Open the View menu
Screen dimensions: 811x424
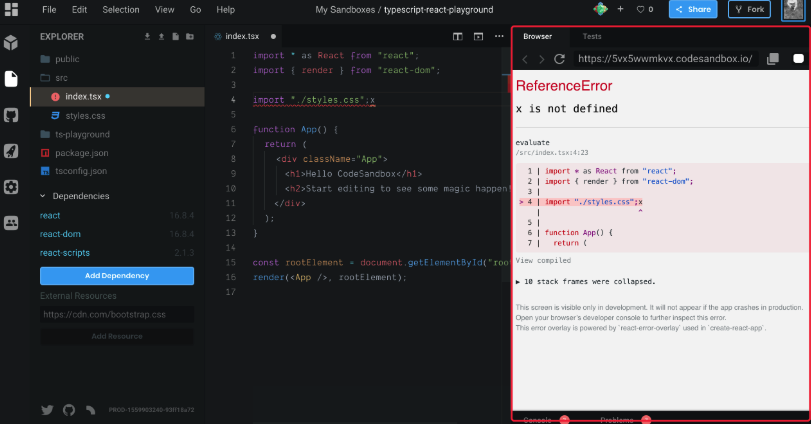pyautogui.click(x=164, y=9)
